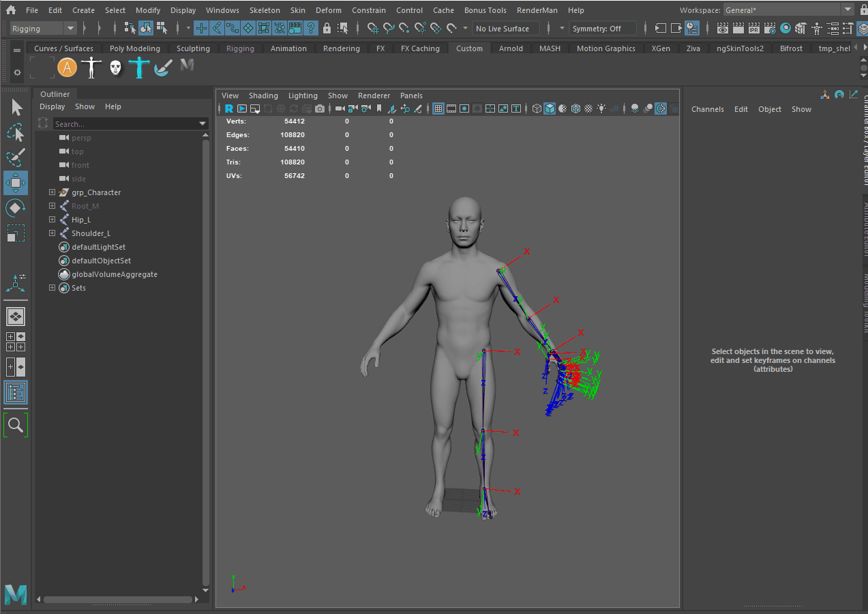Activate the Lasso Select tool
Viewport: 868px width, 614px height.
coord(16,132)
